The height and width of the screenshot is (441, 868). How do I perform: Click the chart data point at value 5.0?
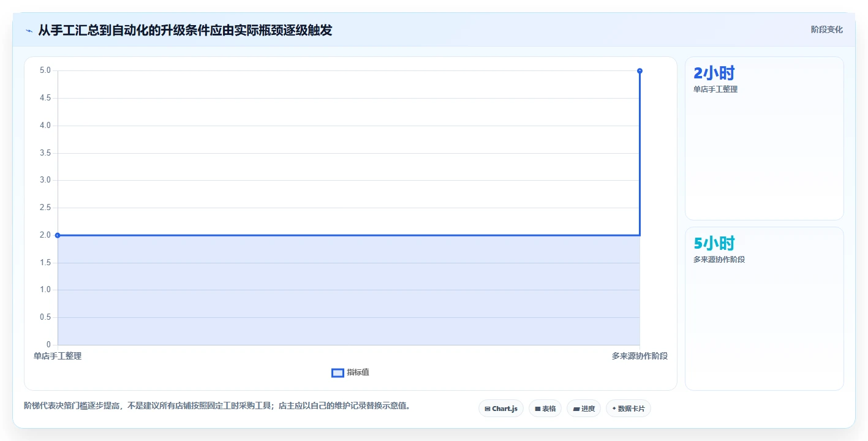click(640, 70)
